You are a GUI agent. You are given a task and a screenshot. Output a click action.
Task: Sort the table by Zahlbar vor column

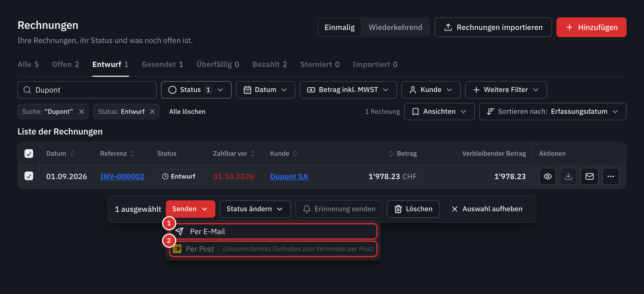pyautogui.click(x=234, y=154)
